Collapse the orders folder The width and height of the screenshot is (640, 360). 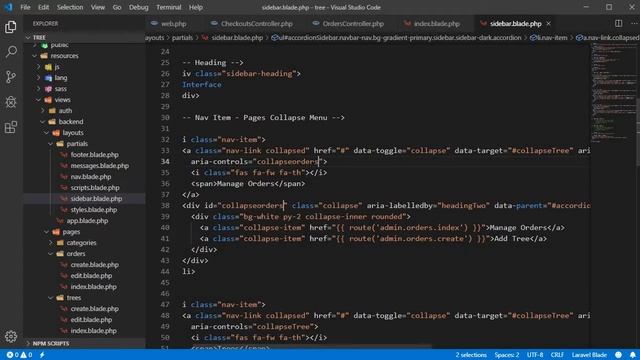pos(76,253)
